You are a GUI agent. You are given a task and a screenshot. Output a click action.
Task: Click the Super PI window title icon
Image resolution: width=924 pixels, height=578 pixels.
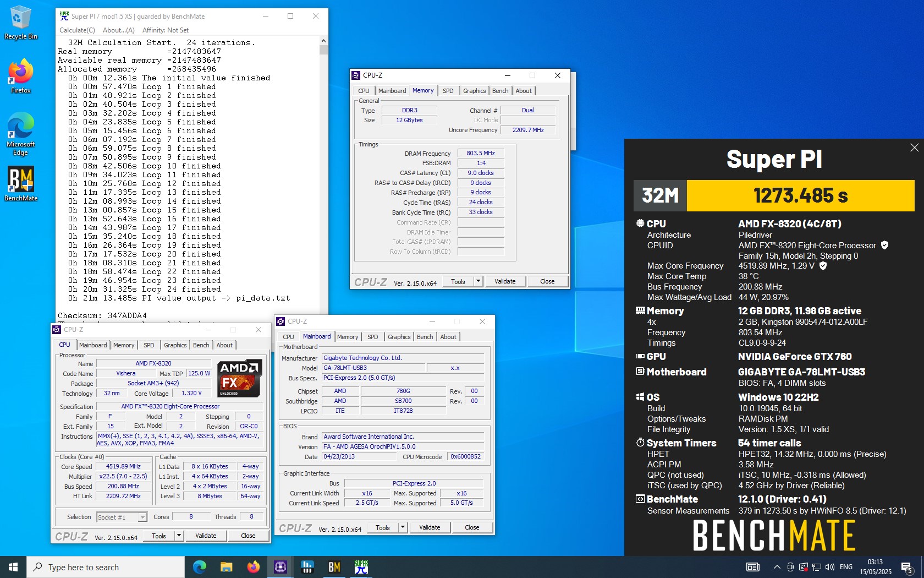tap(64, 16)
